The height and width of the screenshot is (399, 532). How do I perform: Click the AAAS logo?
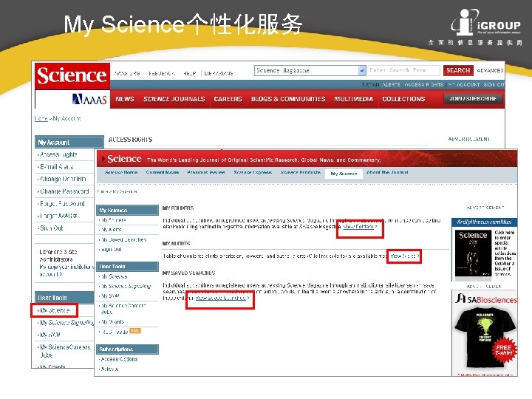click(89, 99)
